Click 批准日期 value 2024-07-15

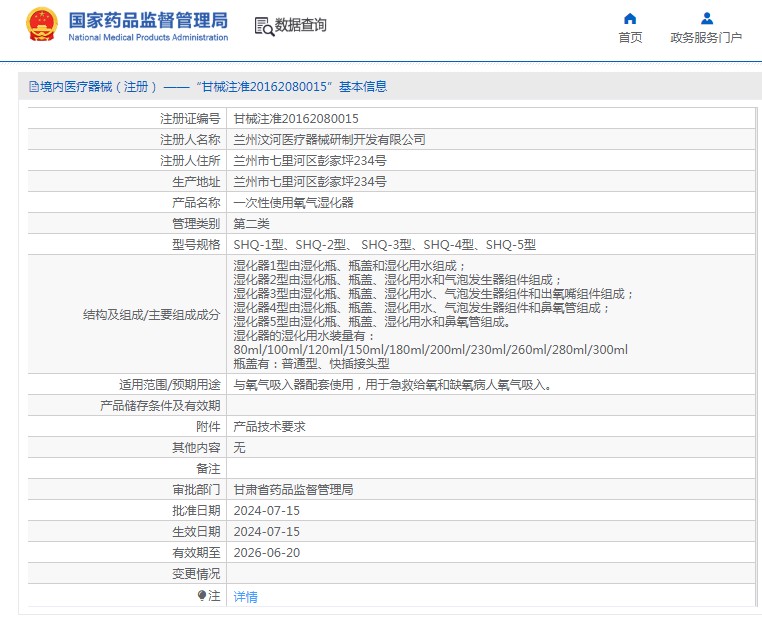tap(266, 511)
